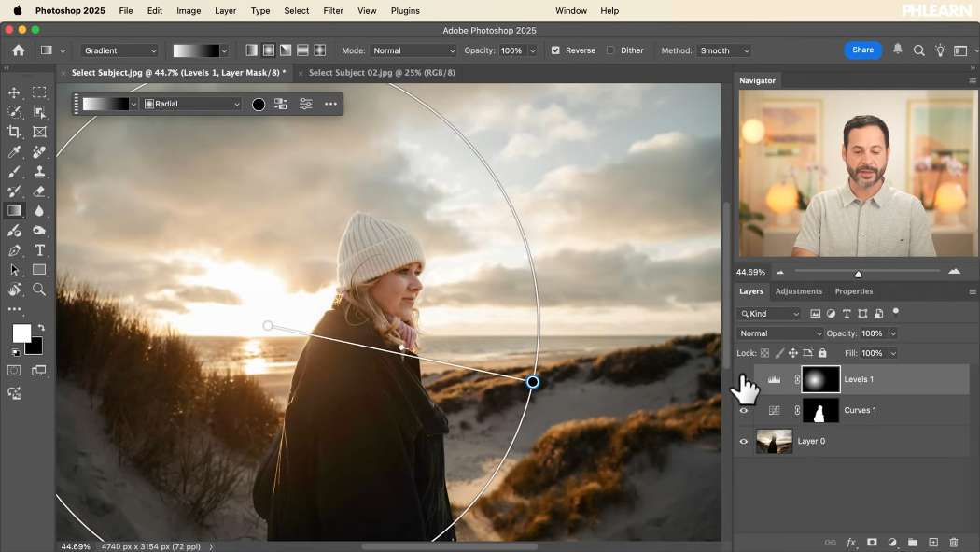Hide Layer 0 visibility eye

[744, 442]
